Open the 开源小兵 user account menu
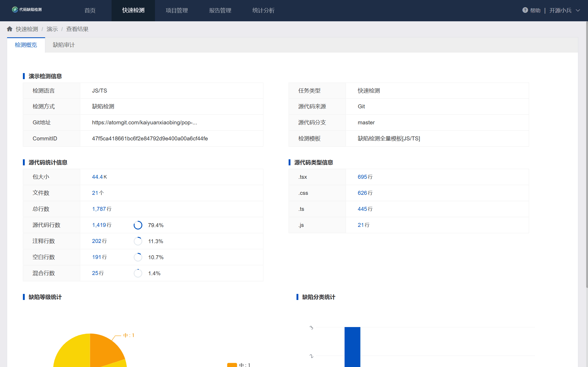Viewport: 588px width, 367px height. click(560, 11)
